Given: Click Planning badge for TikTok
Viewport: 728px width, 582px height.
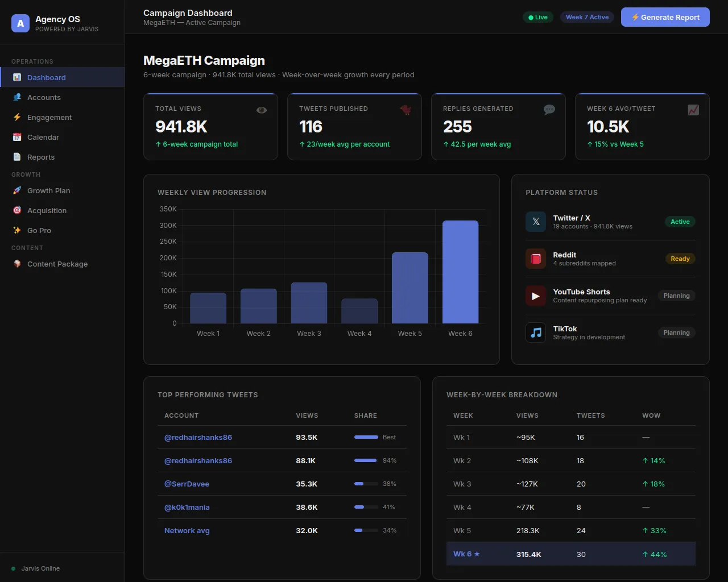Looking at the screenshot, I should tap(676, 332).
